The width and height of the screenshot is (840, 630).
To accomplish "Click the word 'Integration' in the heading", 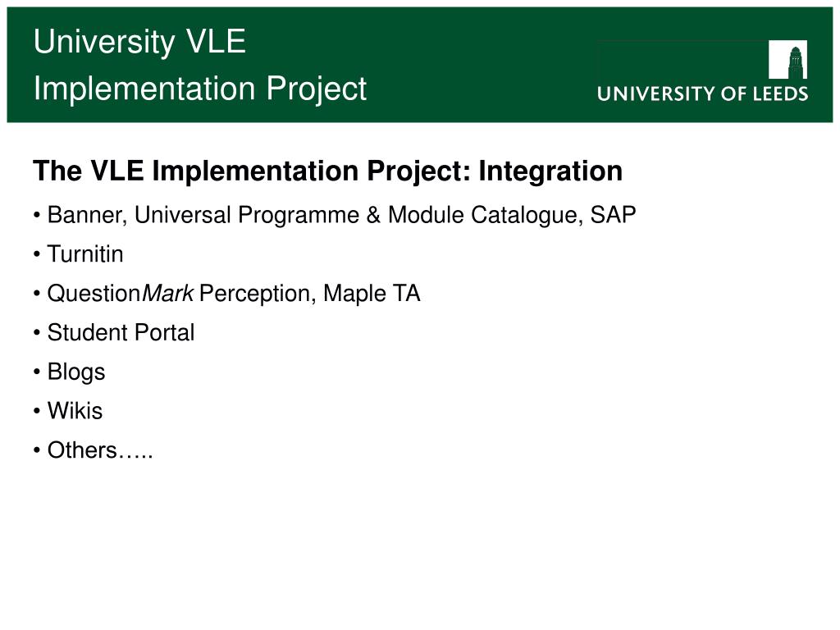I will (x=550, y=171).
